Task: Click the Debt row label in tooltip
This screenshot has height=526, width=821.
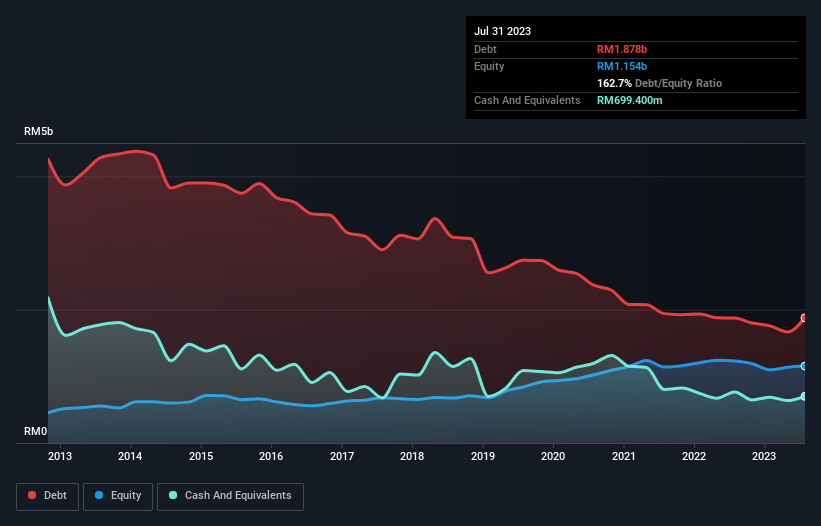Action: pyautogui.click(x=485, y=49)
